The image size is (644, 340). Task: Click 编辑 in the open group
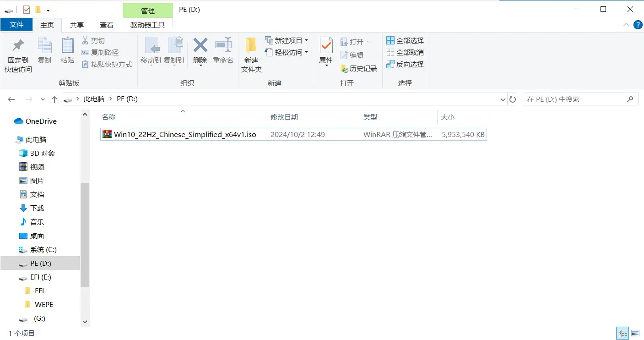[x=352, y=55]
